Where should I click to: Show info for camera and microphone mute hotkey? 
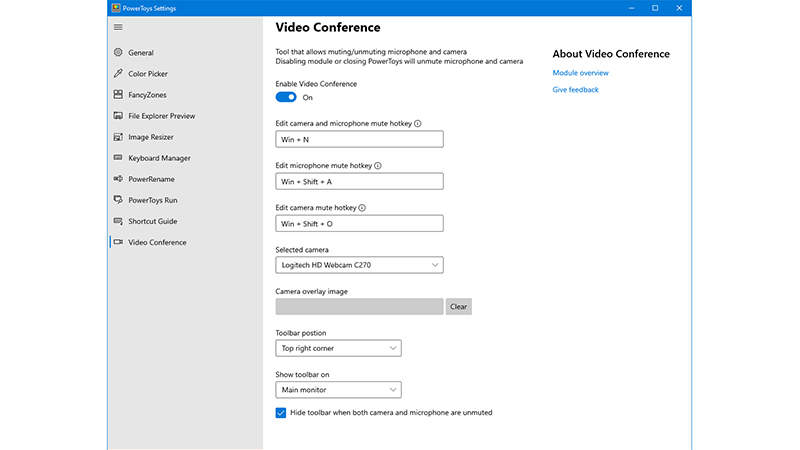tap(418, 123)
